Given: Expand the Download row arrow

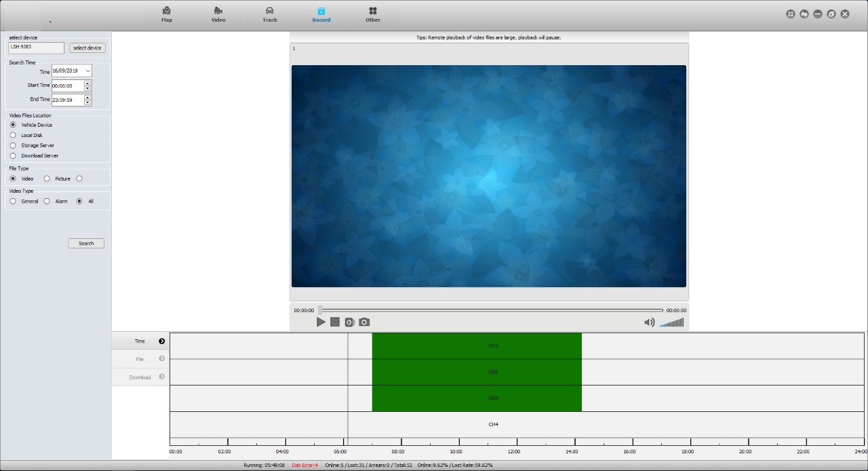Looking at the screenshot, I should pos(161,377).
